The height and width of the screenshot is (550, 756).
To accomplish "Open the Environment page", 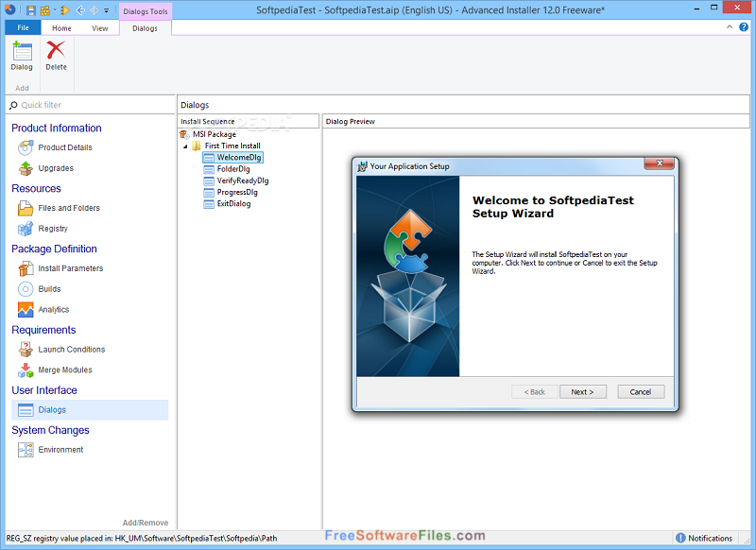I will [x=60, y=450].
